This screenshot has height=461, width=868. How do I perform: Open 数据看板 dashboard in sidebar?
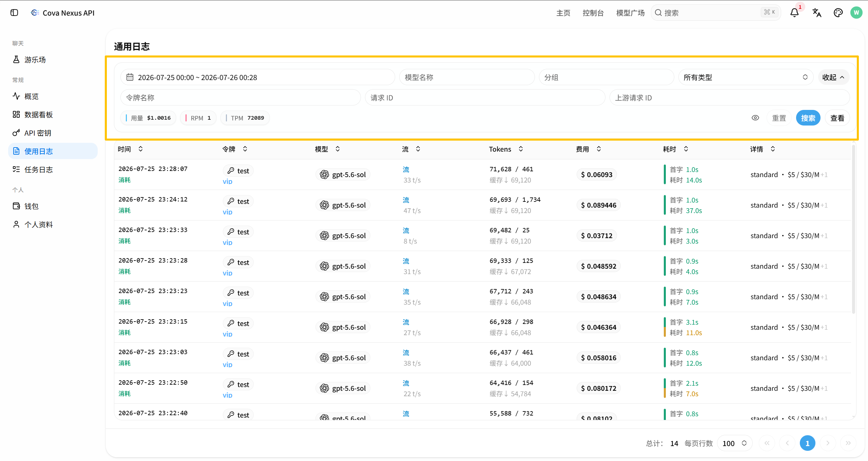pos(53,115)
